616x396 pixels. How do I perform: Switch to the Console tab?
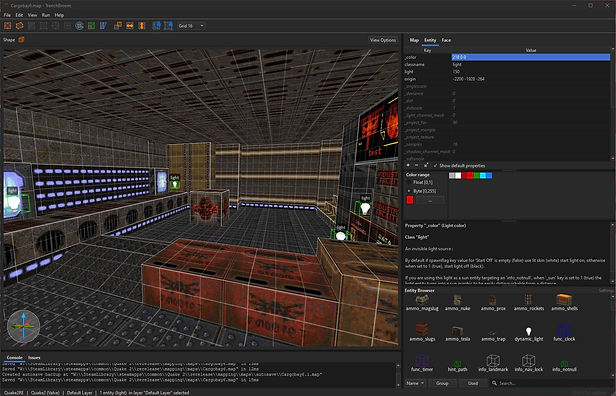(15, 358)
